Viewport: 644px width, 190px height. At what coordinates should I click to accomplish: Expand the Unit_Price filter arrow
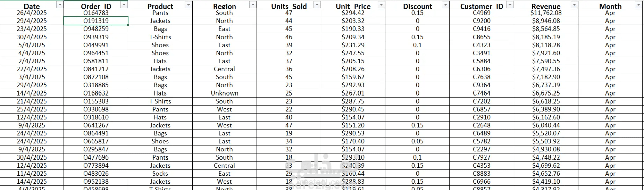pyautogui.click(x=381, y=5)
